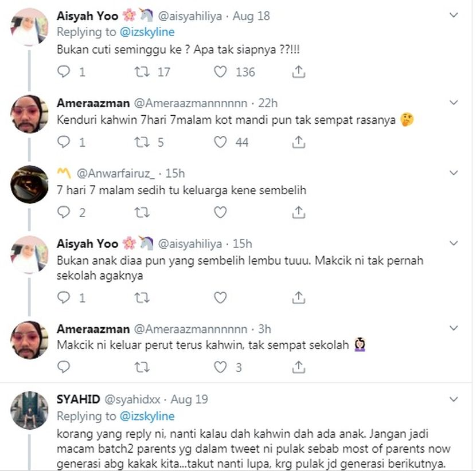Image resolution: width=476 pixels, height=471 pixels.
Task: Share Ameraazman's 'Kenduri kahwin' tweet
Action: [x=298, y=142]
